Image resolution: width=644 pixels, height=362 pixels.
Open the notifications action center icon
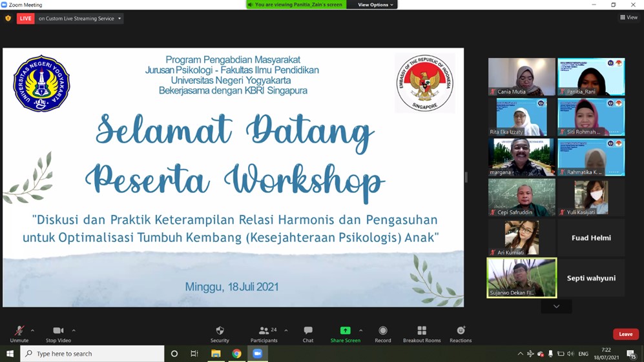tap(631, 354)
